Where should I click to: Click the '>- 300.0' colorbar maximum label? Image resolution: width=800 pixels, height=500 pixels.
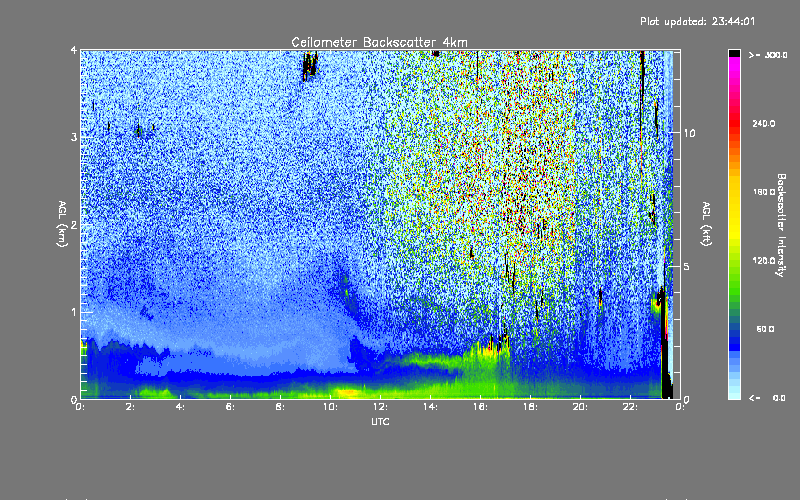768,55
